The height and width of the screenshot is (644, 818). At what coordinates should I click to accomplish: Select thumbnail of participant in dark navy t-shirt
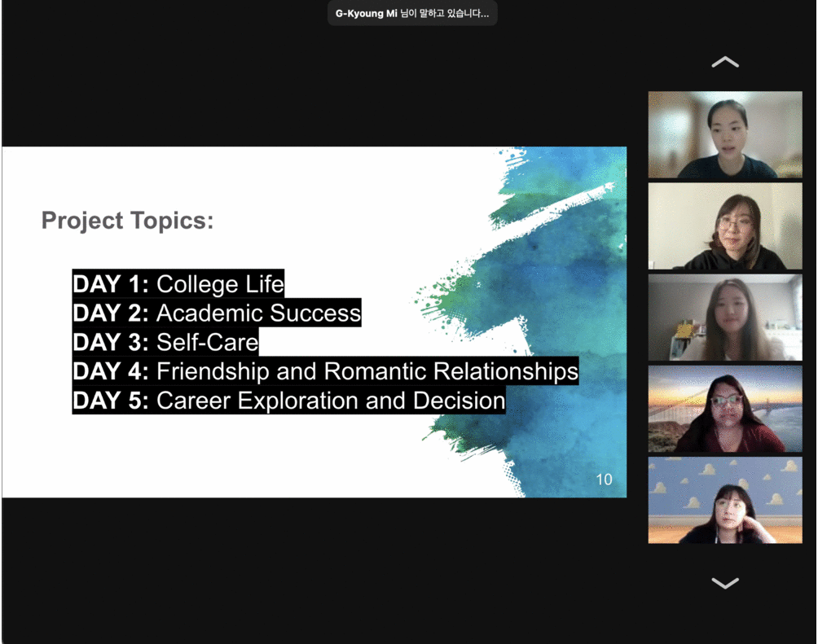tap(724, 134)
